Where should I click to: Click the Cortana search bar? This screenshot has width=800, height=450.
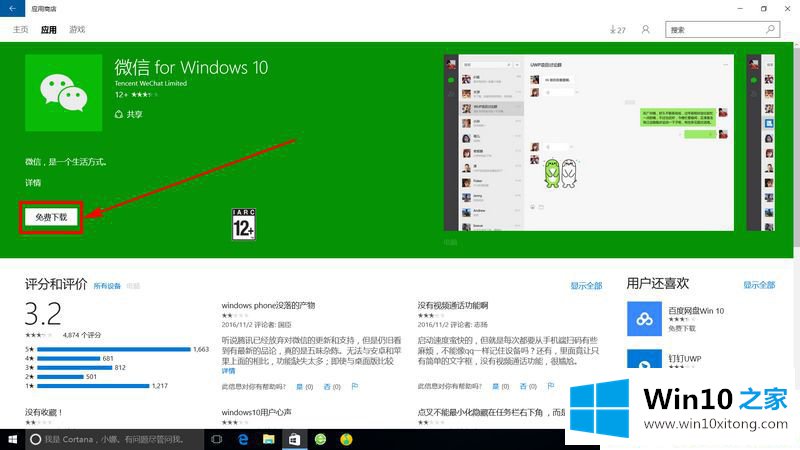114,439
